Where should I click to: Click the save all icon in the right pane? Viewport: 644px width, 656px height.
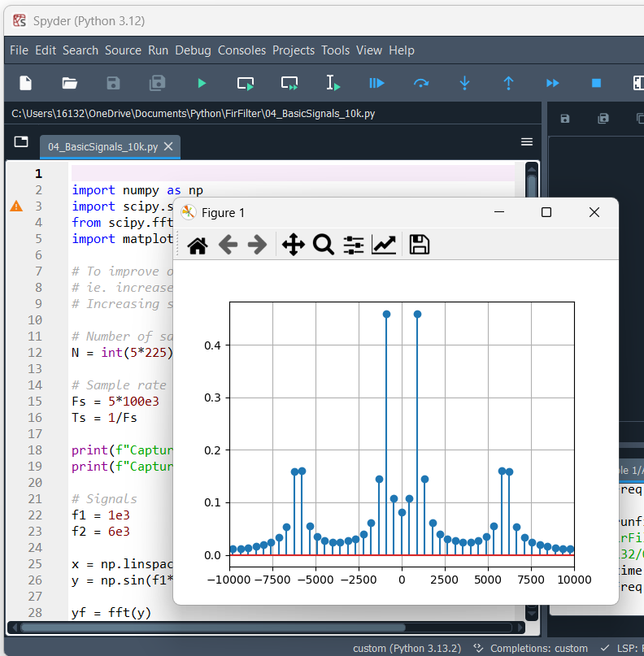(603, 119)
